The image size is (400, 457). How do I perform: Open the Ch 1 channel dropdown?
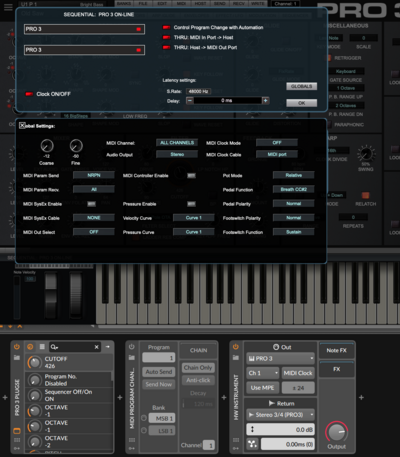pos(263,373)
